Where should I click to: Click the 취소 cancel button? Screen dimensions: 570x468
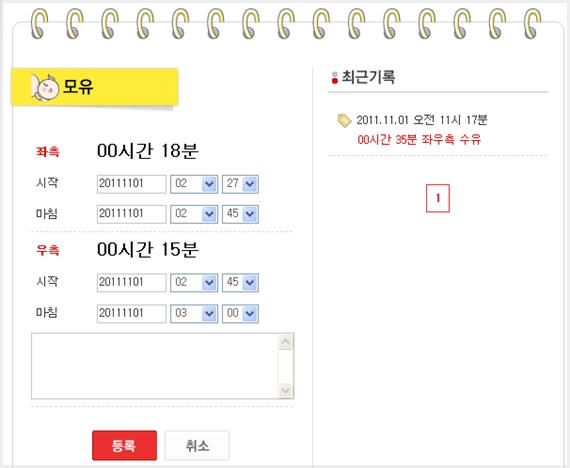(197, 445)
